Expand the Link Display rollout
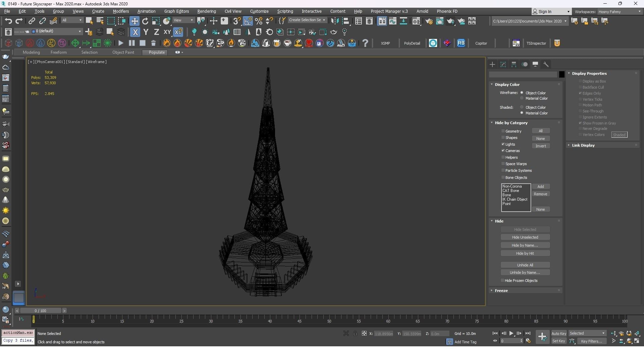The image size is (644, 349). point(583,145)
